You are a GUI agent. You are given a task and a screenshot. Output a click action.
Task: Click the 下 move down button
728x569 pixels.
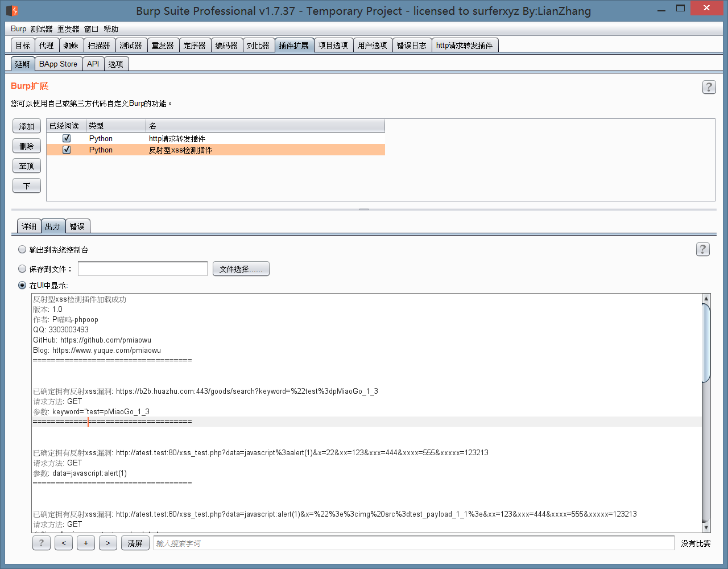tap(27, 186)
